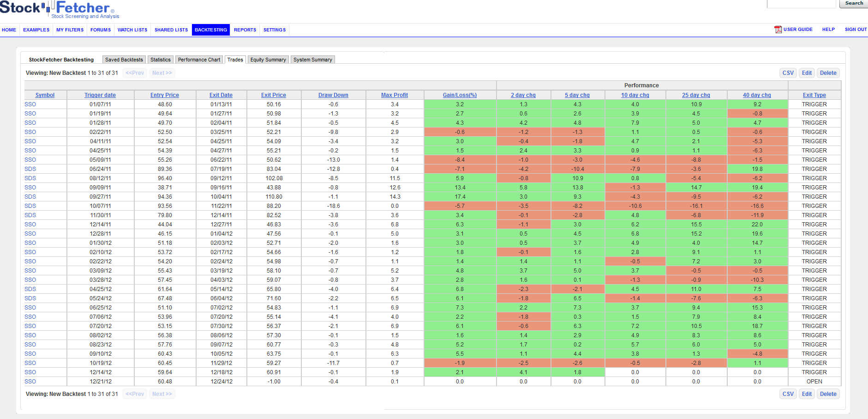Select the System Summary tab

[312, 60]
